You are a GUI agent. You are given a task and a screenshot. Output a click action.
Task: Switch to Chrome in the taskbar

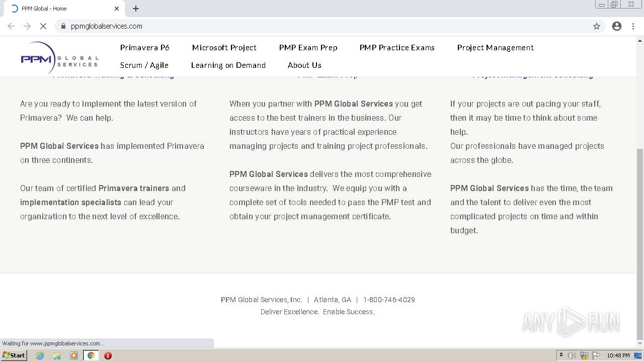tap(91, 355)
